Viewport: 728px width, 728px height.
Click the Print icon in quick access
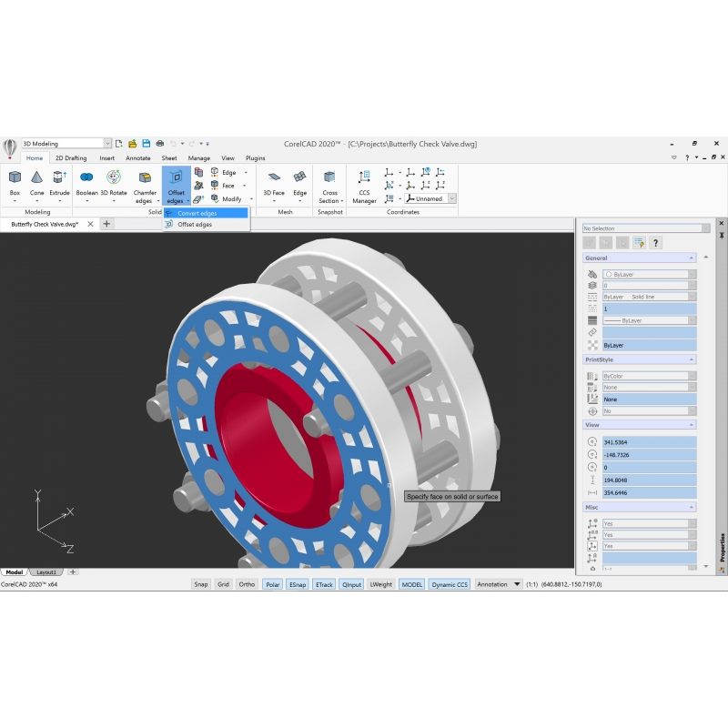coord(160,144)
